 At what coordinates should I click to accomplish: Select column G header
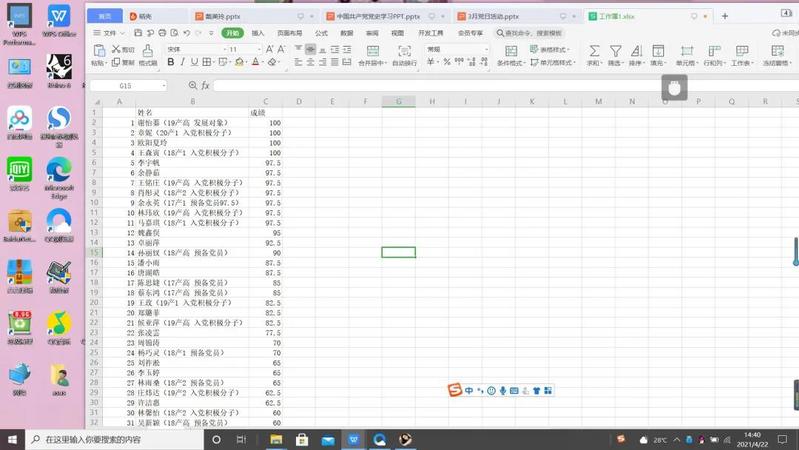tap(398, 101)
